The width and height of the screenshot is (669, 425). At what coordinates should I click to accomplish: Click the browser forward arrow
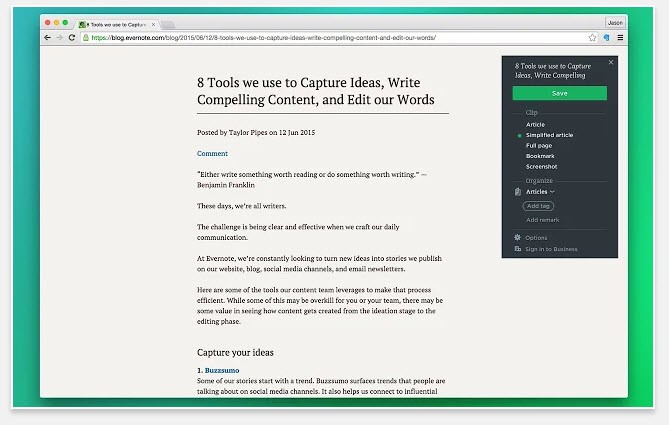(60, 38)
